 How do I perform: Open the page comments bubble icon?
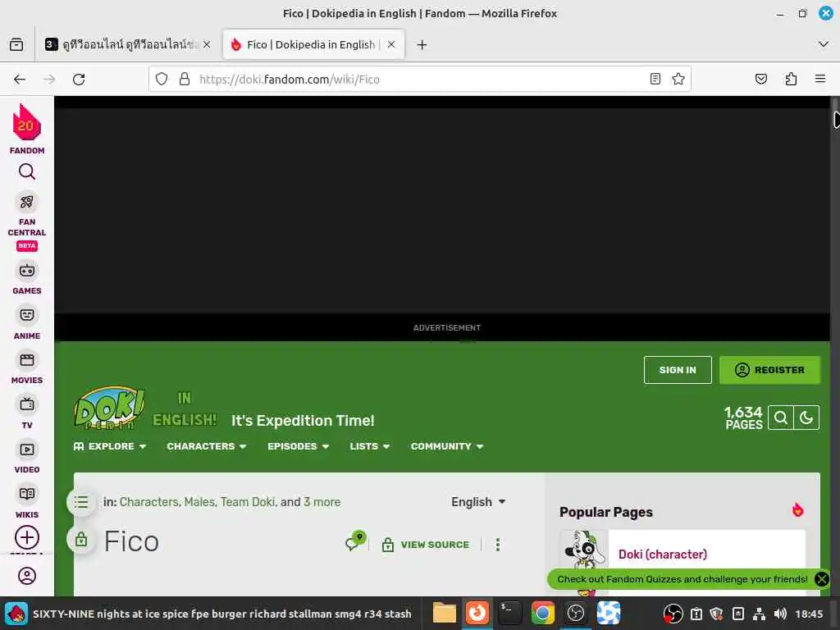point(355,541)
